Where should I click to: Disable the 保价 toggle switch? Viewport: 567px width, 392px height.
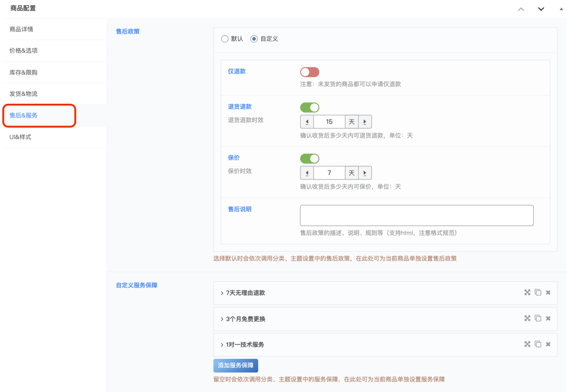pyautogui.click(x=309, y=158)
